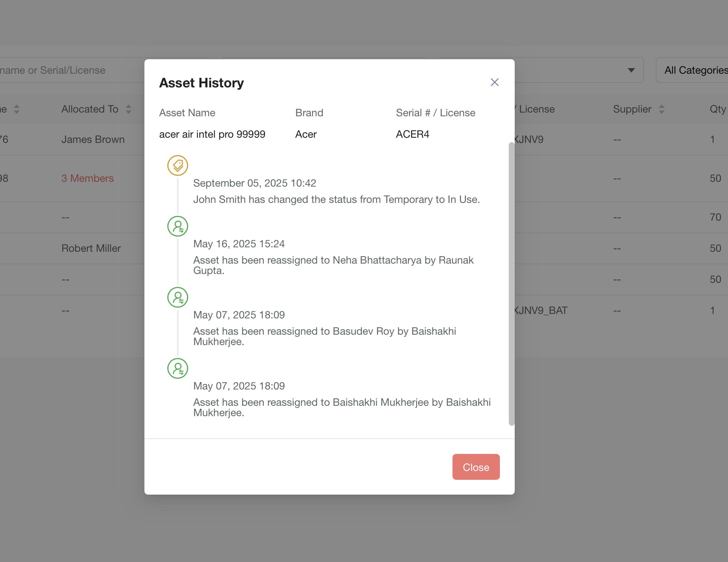This screenshot has width=728, height=562.
Task: Click sort arrows at the leftmost column
Action: click(17, 109)
